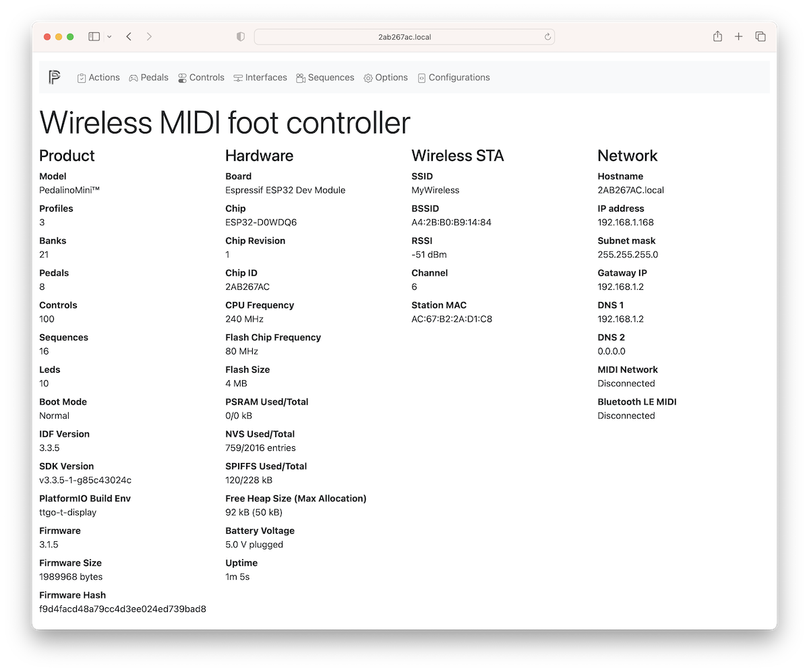The width and height of the screenshot is (809, 672).
Task: Click the Wireless MIDI foot controller heading
Action: coord(224,123)
